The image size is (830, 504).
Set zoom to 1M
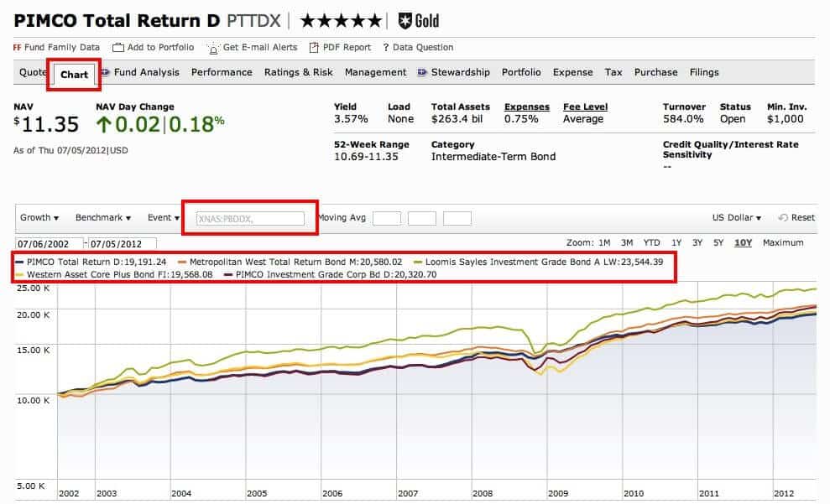(604, 242)
